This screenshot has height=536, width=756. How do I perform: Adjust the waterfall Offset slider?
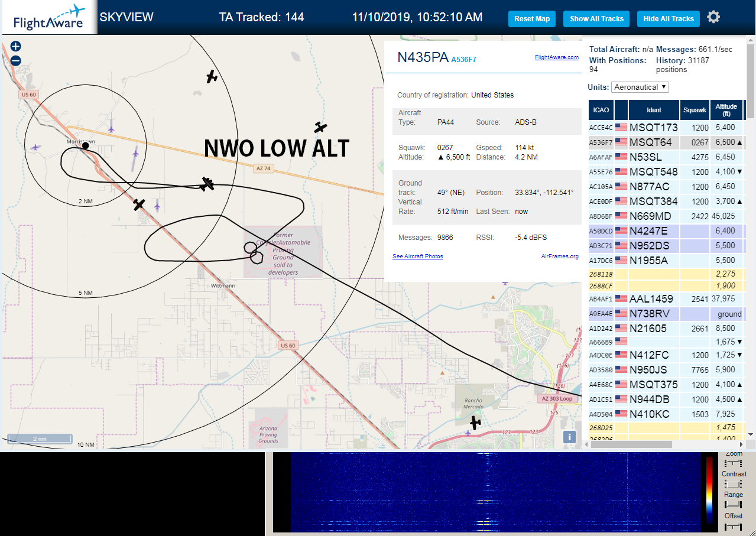coord(734,526)
